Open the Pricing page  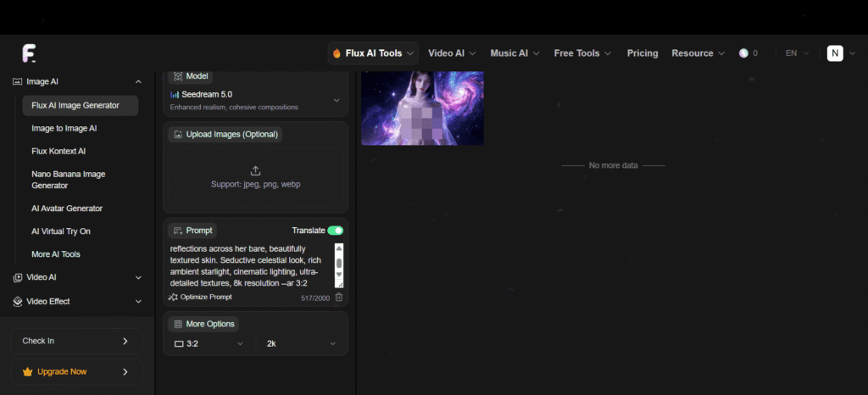[x=643, y=53]
